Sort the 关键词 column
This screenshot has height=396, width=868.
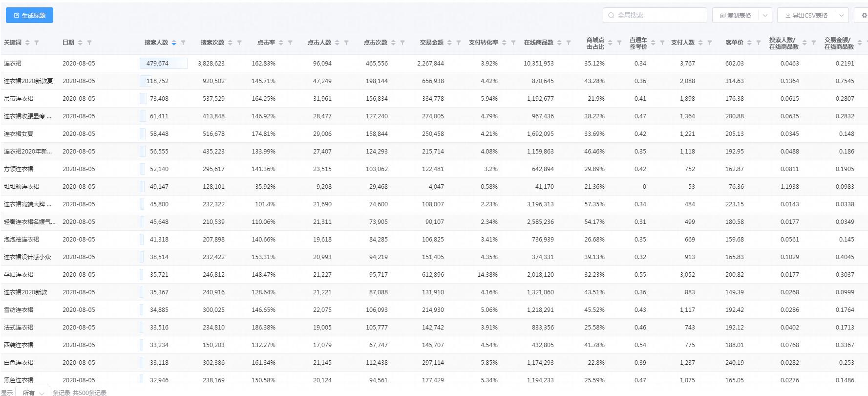tap(27, 43)
